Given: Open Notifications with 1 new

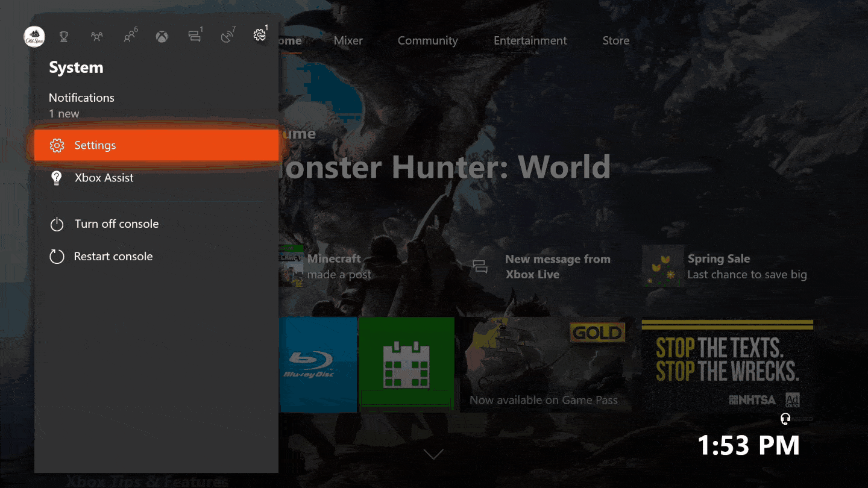Looking at the screenshot, I should (x=81, y=105).
